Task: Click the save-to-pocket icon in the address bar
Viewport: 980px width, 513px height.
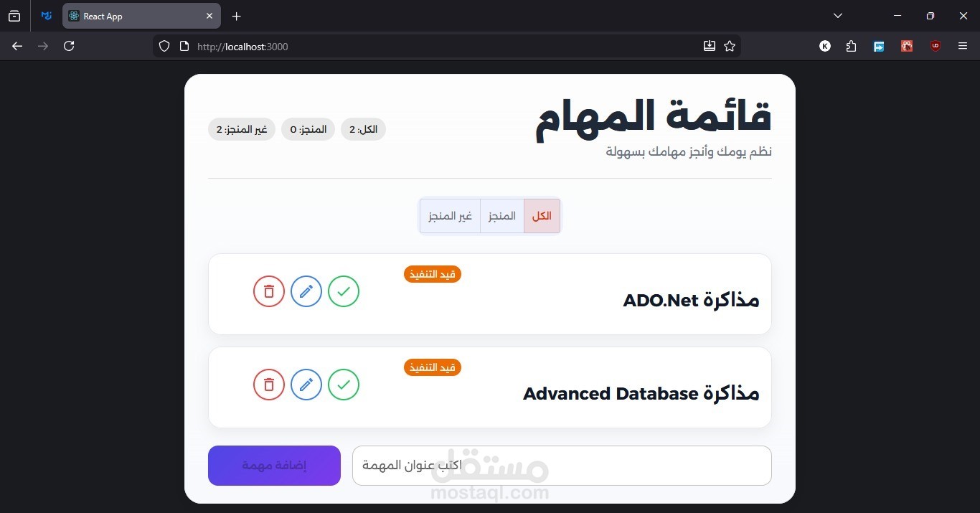Action: (709, 46)
